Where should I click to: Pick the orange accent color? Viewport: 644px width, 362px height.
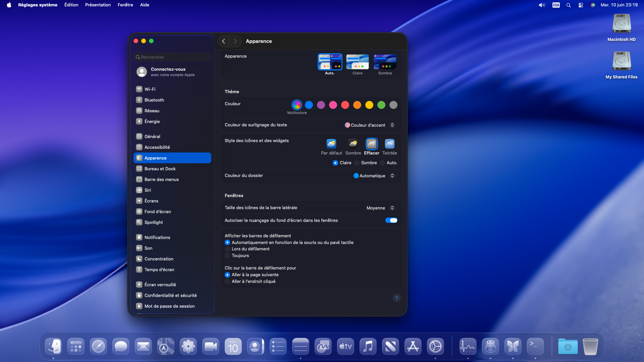pos(357,105)
